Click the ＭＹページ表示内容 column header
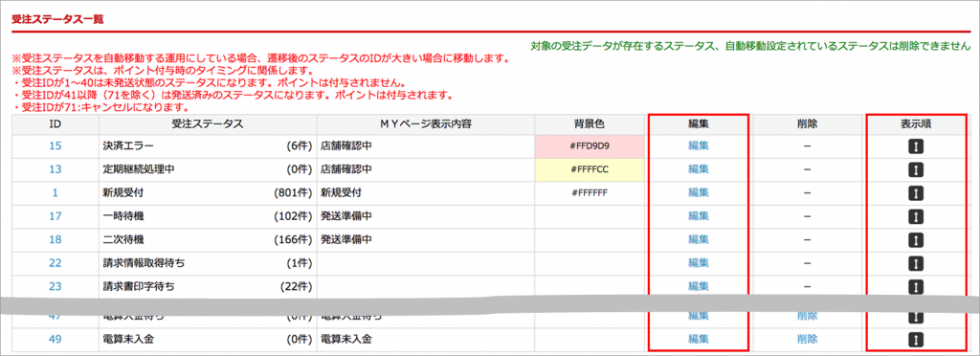This screenshot has width=980, height=356. point(426,123)
